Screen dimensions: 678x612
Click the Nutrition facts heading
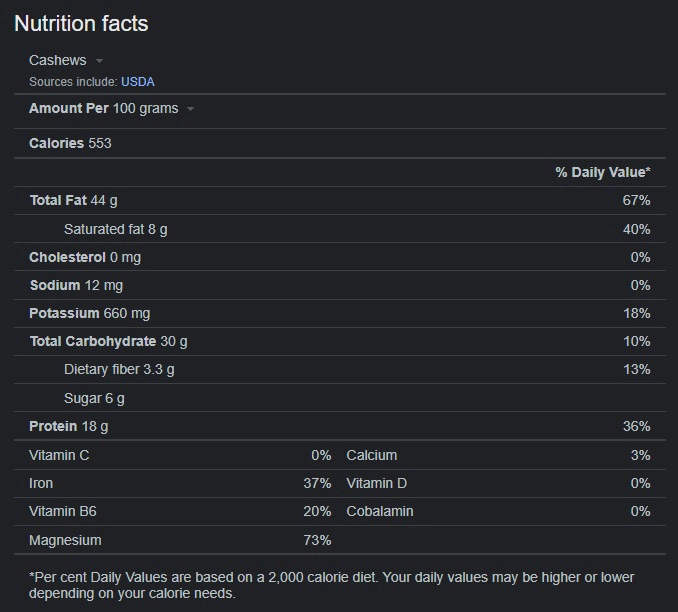pyautogui.click(x=81, y=24)
